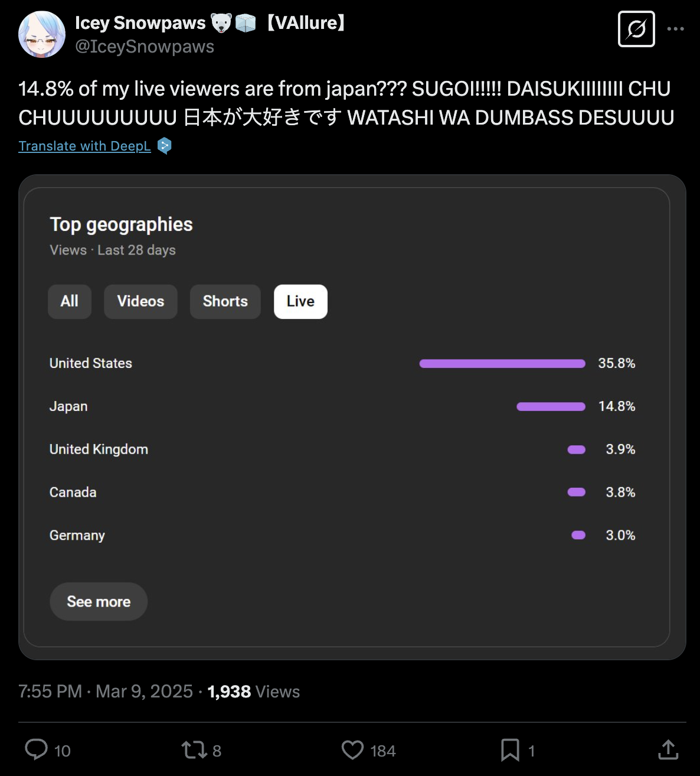
Task: Select the Live filter chip
Action: tap(300, 302)
